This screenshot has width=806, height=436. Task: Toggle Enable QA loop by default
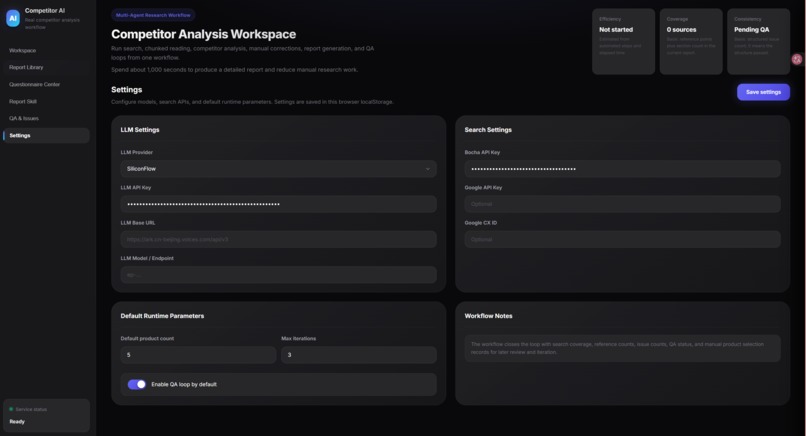tap(137, 384)
